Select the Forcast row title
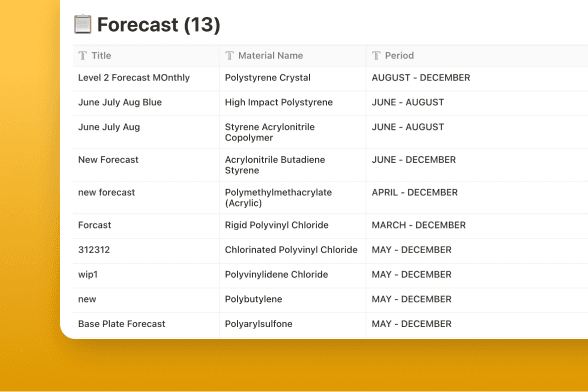The width and height of the screenshot is (588, 392). tap(94, 225)
